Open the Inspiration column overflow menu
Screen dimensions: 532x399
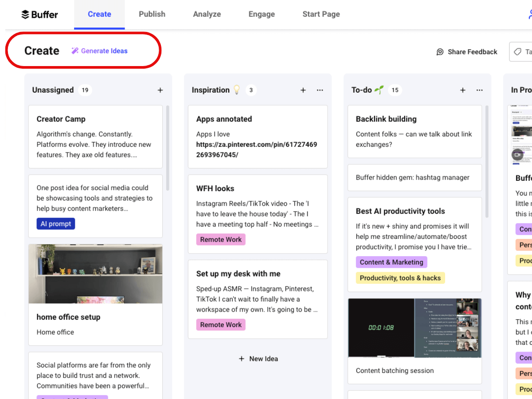coord(320,90)
